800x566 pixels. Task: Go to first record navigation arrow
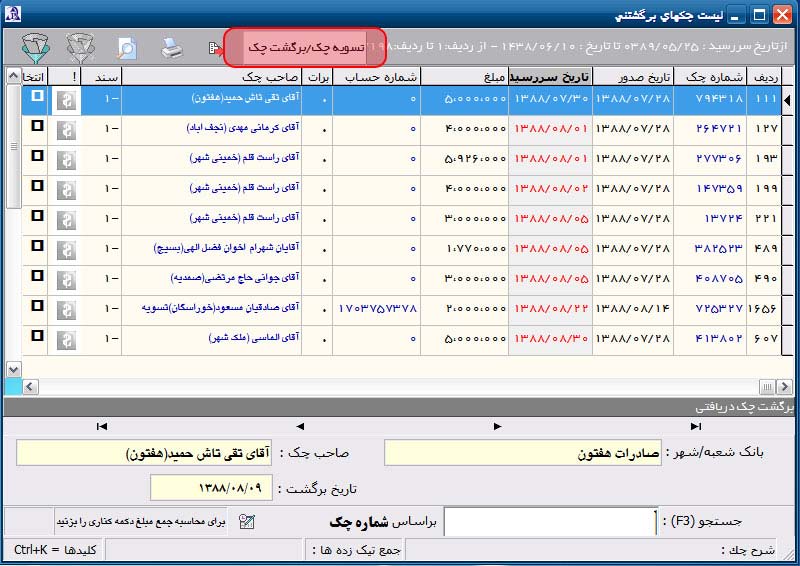[x=101, y=427]
